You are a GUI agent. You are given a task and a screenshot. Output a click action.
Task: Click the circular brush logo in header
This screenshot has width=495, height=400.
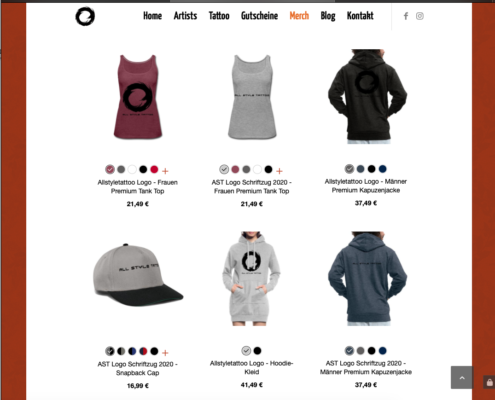click(x=85, y=16)
